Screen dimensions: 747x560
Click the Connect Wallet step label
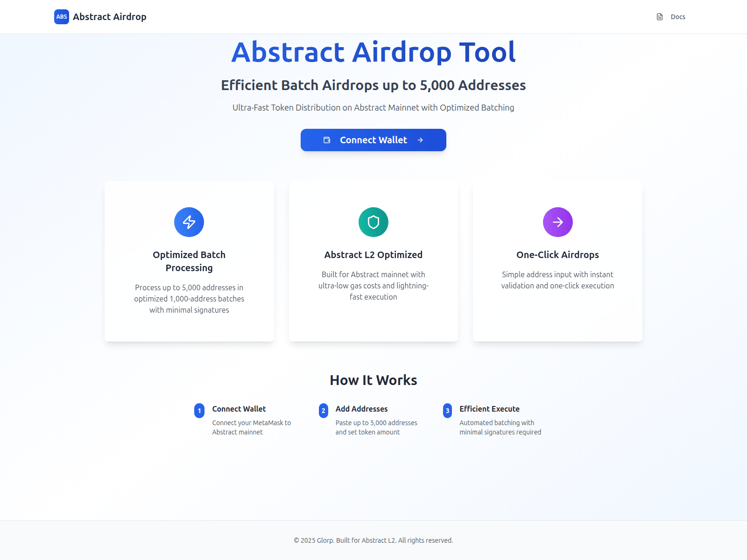click(239, 408)
